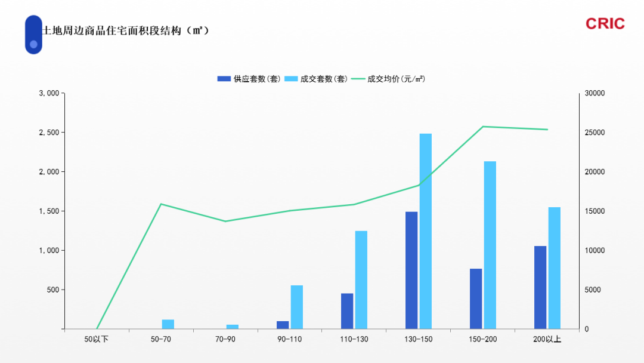This screenshot has height=363, width=644.
Task: Click the green 成交均价 legend line marker
Action: pos(358,79)
